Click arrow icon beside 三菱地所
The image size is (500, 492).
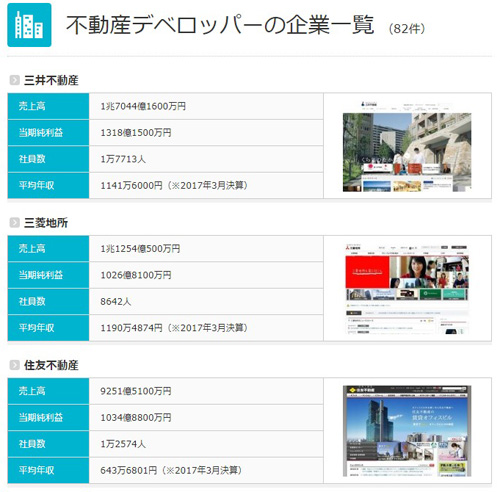click(x=14, y=223)
